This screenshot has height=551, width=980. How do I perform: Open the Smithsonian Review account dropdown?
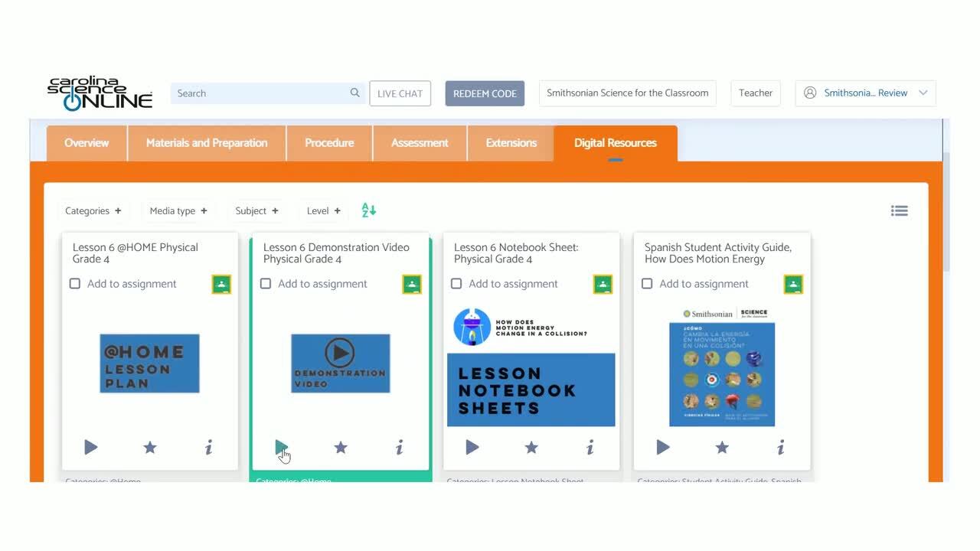coord(866,93)
